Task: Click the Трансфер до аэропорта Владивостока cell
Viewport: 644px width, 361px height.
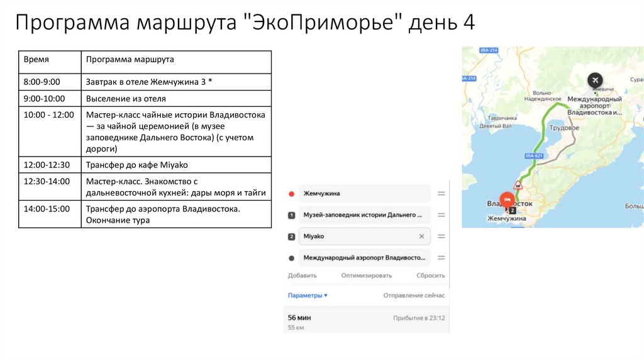Action: (x=176, y=214)
